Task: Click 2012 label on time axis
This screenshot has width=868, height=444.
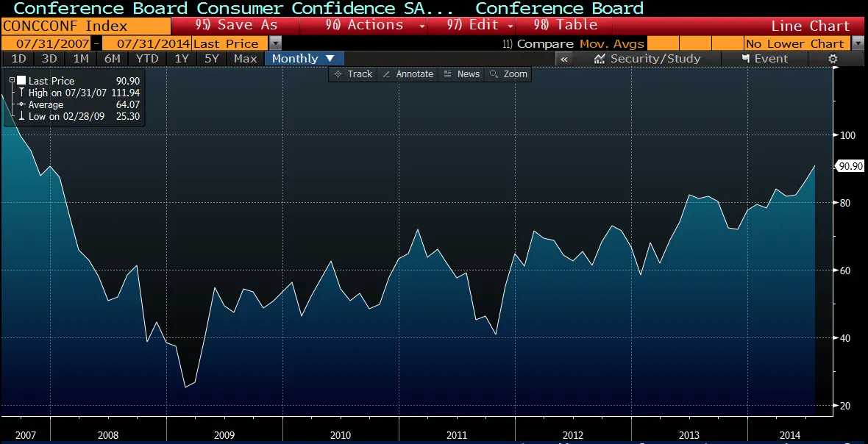Action: tap(572, 435)
